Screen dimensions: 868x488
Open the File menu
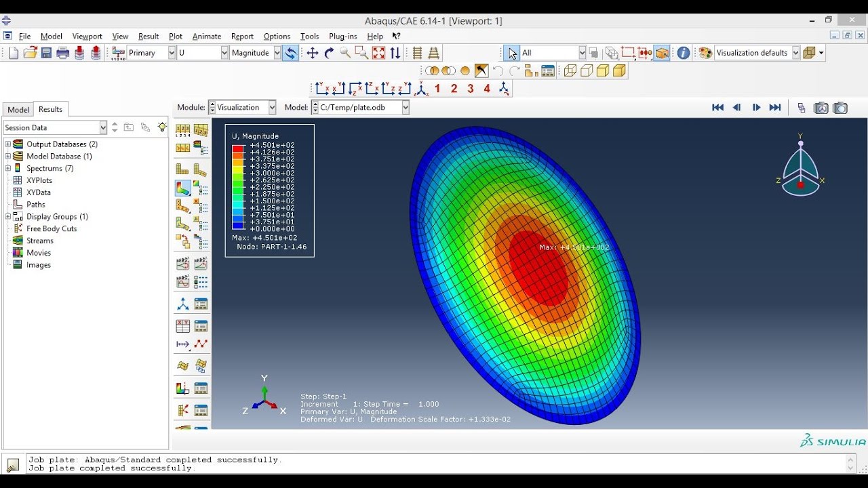click(25, 37)
